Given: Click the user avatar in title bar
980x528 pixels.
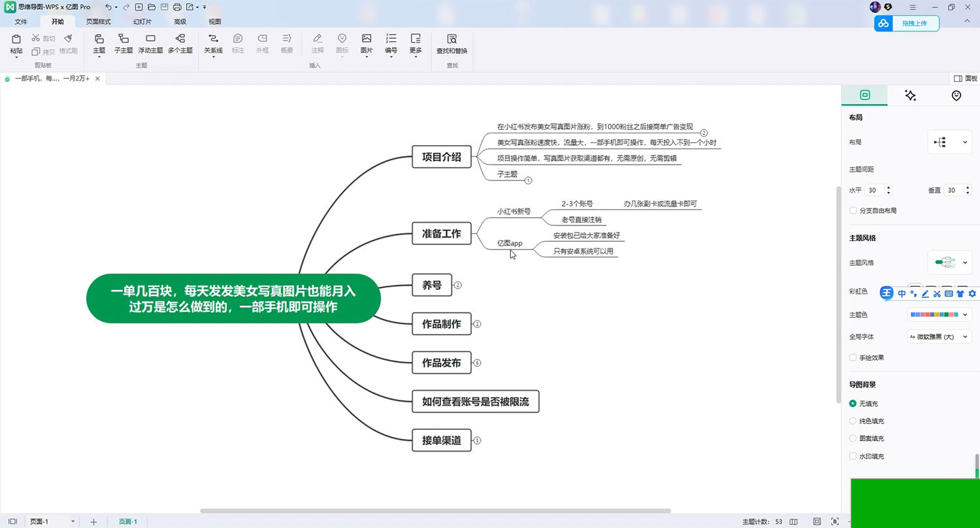Looking at the screenshot, I should pyautogui.click(x=875, y=7).
